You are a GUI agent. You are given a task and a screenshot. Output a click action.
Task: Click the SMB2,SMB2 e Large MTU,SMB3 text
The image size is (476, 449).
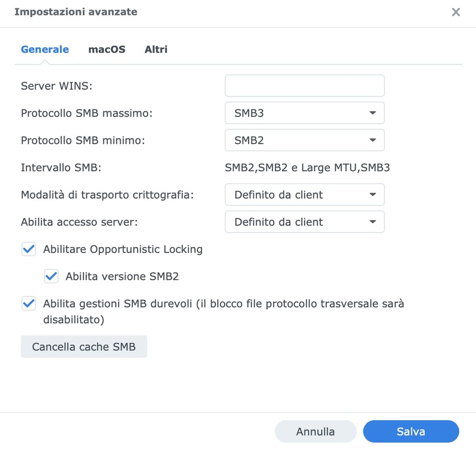(307, 168)
